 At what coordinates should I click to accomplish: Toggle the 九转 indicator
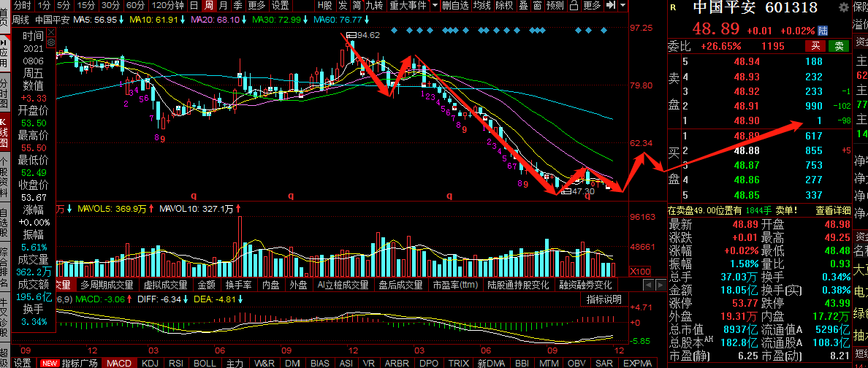pos(373,5)
